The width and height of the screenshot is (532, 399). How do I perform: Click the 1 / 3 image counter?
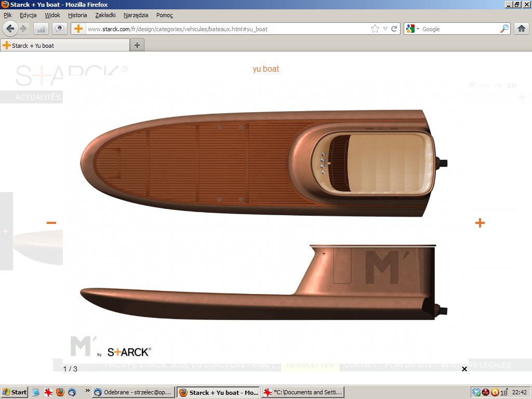click(x=70, y=369)
